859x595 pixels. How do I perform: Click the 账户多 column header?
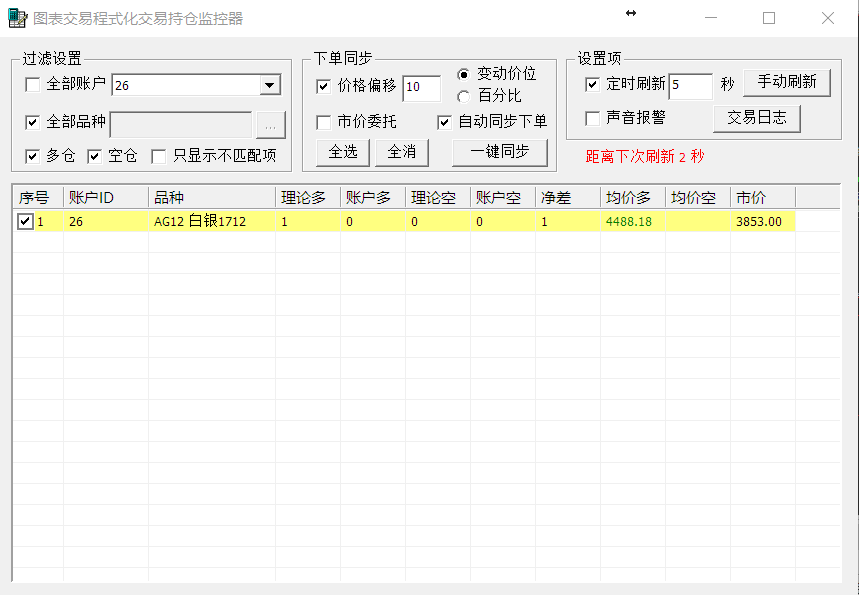(x=373, y=197)
